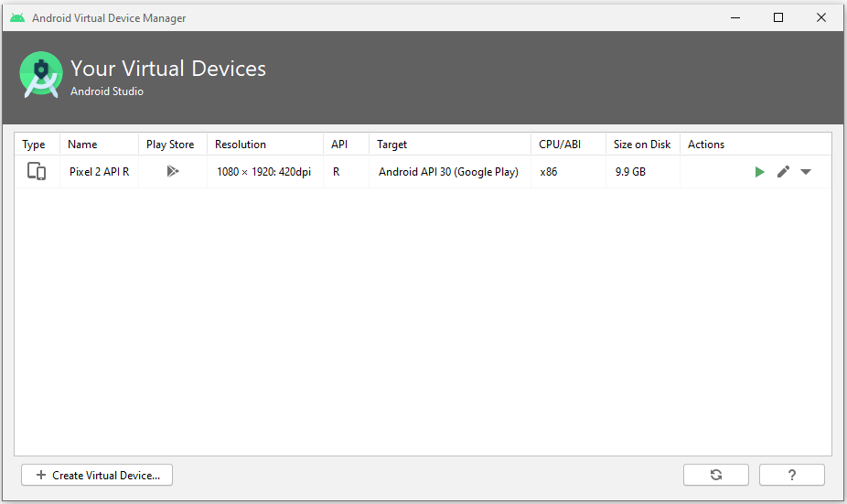Viewport: 847px width, 504px height.
Task: Sort by the Type column header
Action: (37, 145)
